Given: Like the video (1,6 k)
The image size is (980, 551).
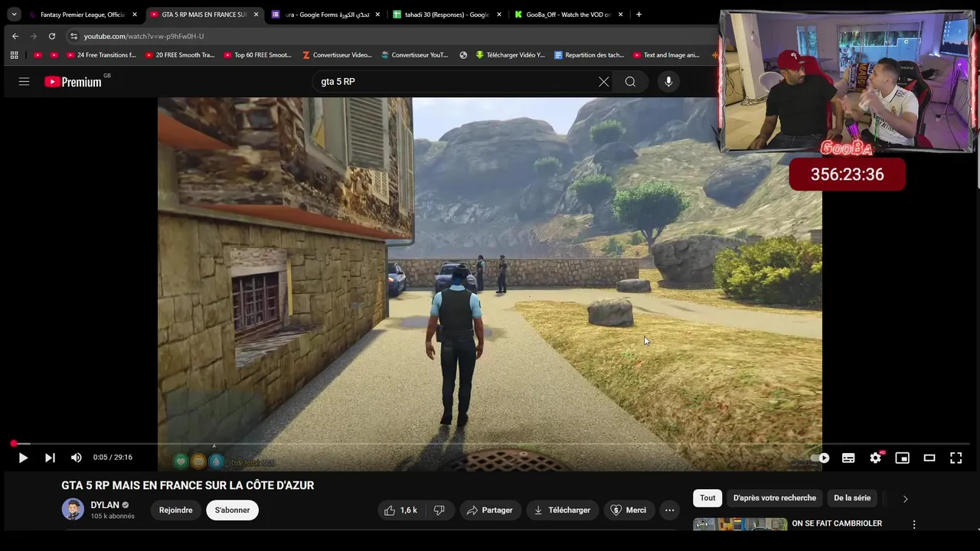Looking at the screenshot, I should [400, 510].
